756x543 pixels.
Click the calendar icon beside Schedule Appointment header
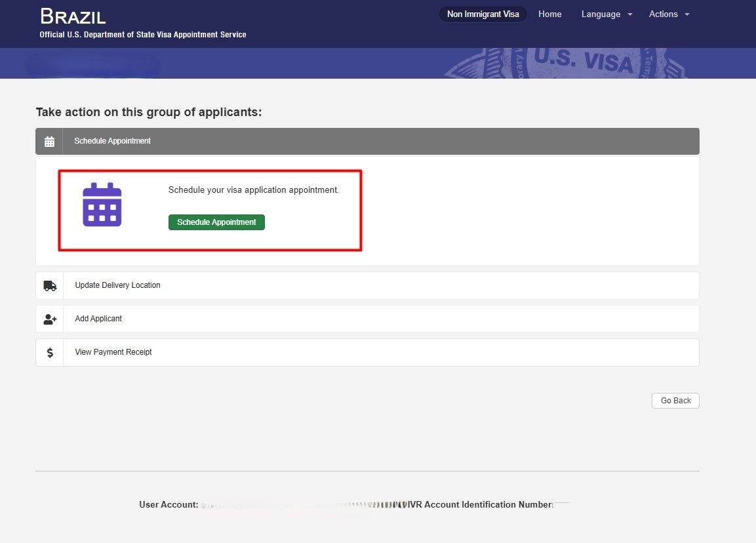(49, 140)
